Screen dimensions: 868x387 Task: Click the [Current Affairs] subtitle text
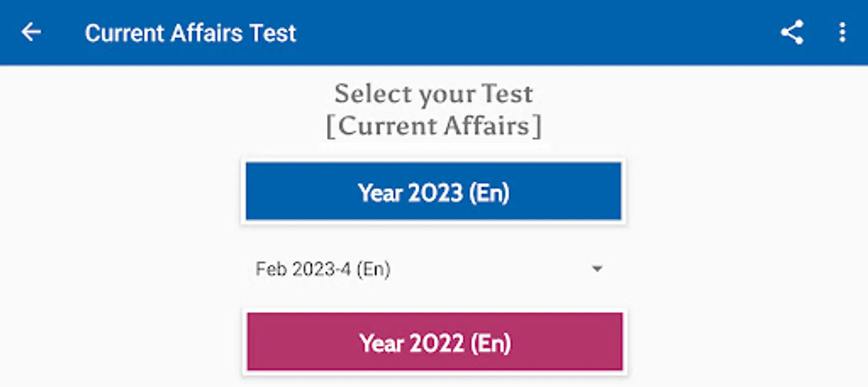pyautogui.click(x=433, y=126)
